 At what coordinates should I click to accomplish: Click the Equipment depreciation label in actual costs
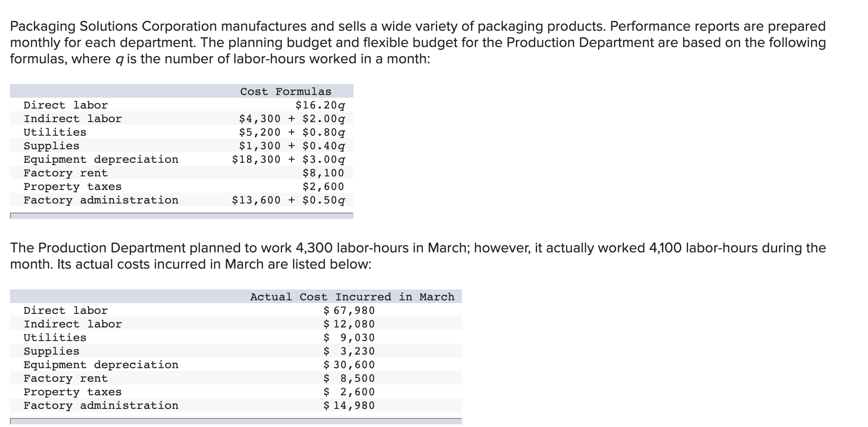pyautogui.click(x=101, y=365)
